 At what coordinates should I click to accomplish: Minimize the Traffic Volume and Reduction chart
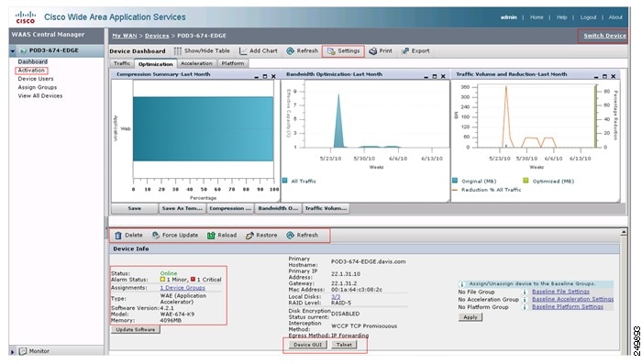596,77
